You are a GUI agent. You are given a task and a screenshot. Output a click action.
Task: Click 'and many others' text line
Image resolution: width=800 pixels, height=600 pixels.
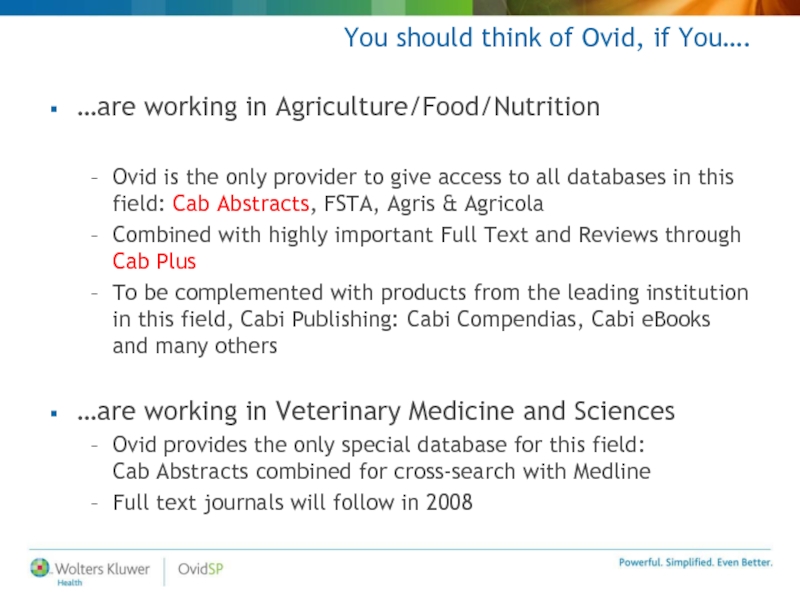(x=195, y=346)
